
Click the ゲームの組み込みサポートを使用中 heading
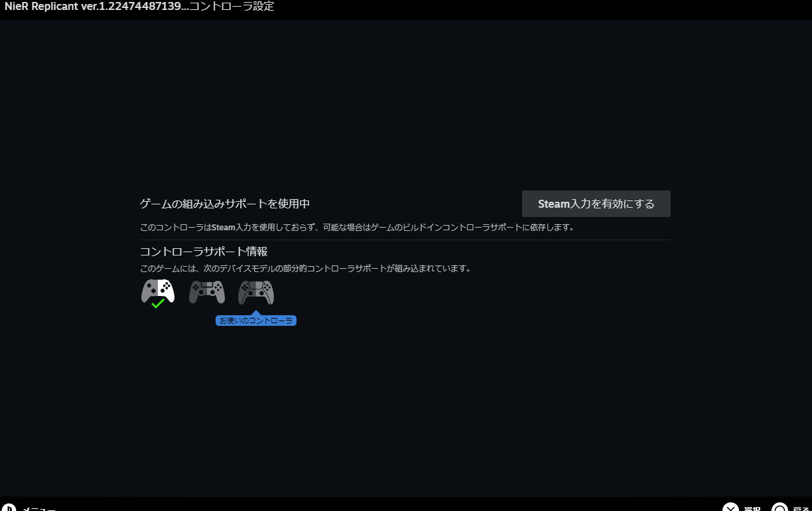coord(225,204)
